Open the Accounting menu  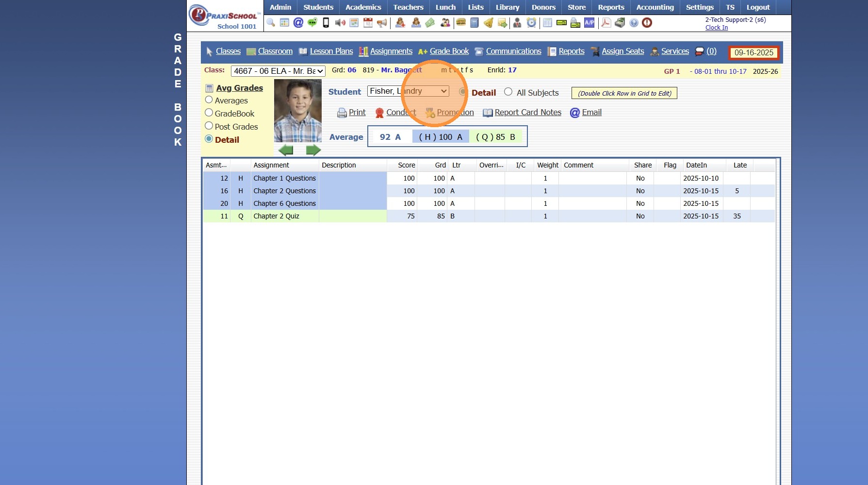655,7
